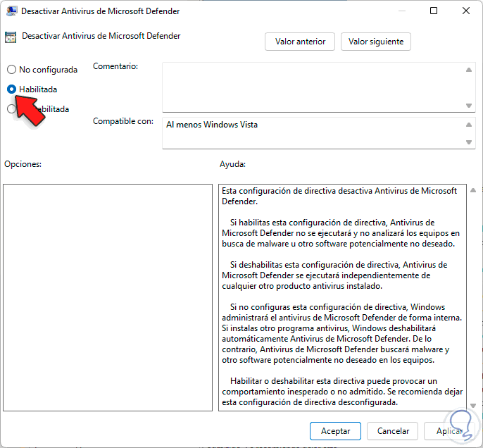Image resolution: width=483 pixels, height=448 pixels.
Task: Go to Valor anterior setting
Action: click(x=300, y=42)
